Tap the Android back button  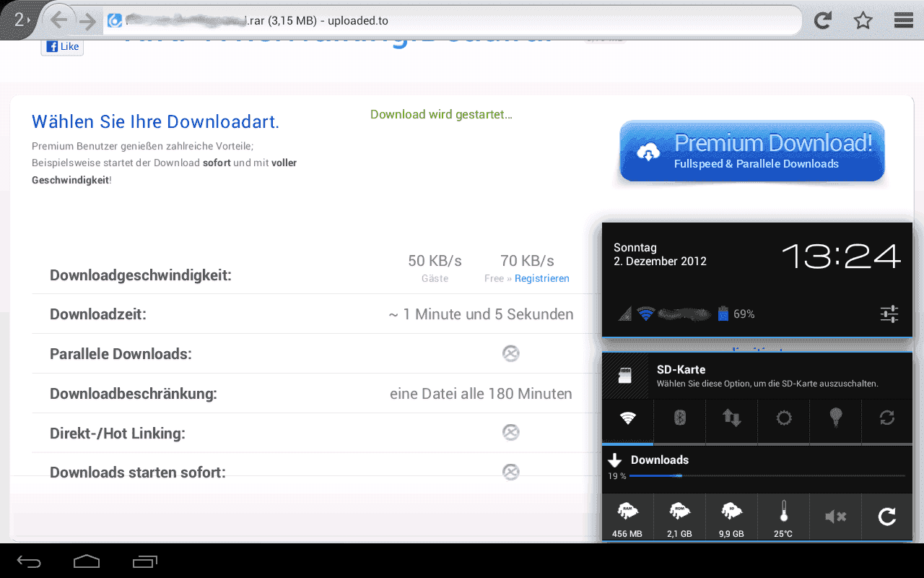click(x=29, y=561)
